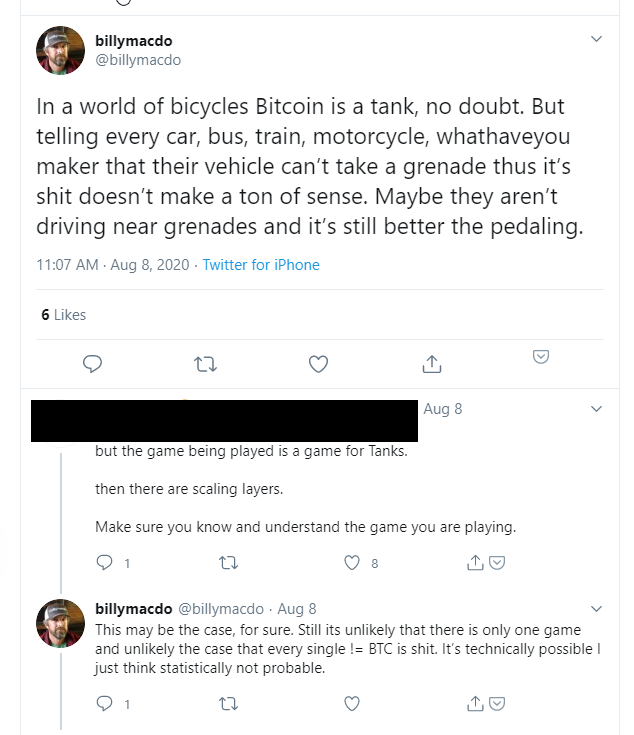Open options chevron on redacted user's reply
This screenshot has width=634, height=735.
coord(596,409)
